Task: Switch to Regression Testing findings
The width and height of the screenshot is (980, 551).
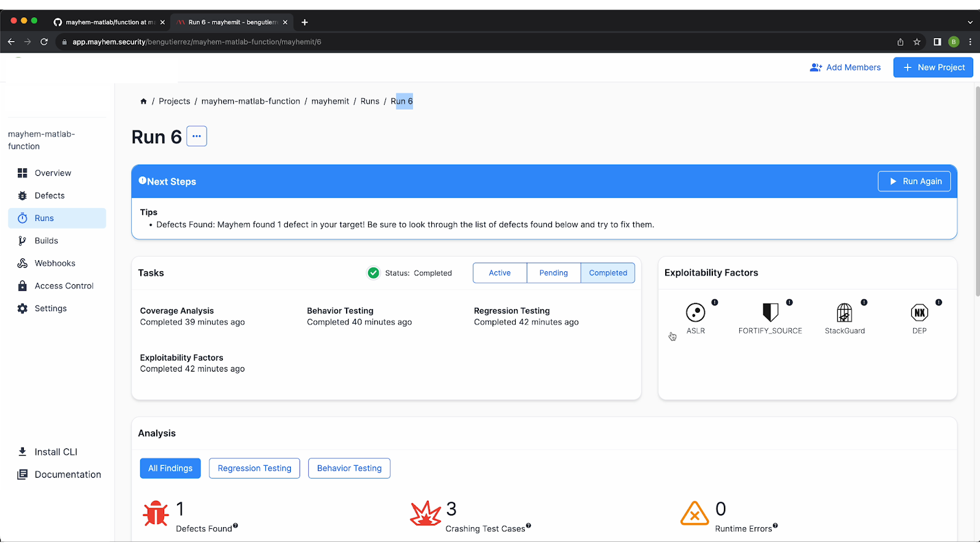Action: tap(254, 468)
